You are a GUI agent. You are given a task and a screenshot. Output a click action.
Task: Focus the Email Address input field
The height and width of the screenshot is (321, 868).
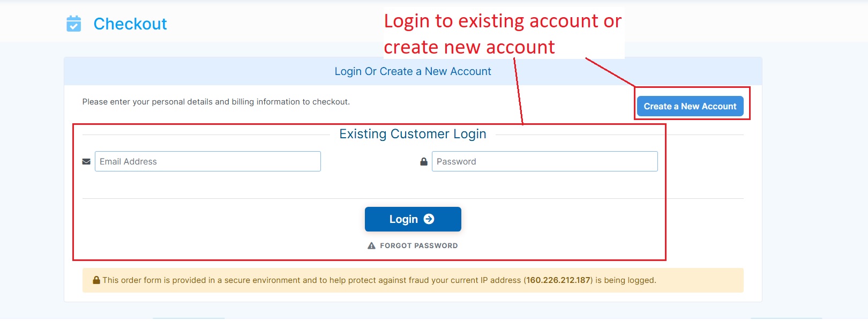coord(208,161)
